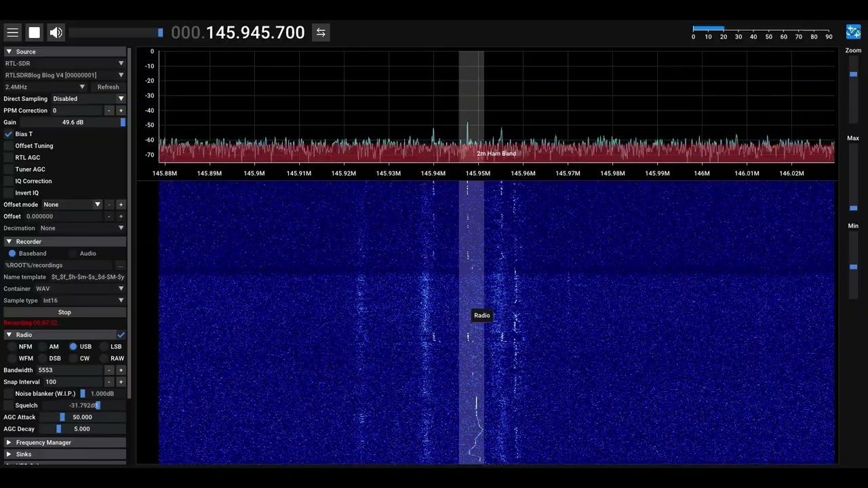Mute audio with speaker icon
Screen dimensions: 868x488
(x=56, y=33)
